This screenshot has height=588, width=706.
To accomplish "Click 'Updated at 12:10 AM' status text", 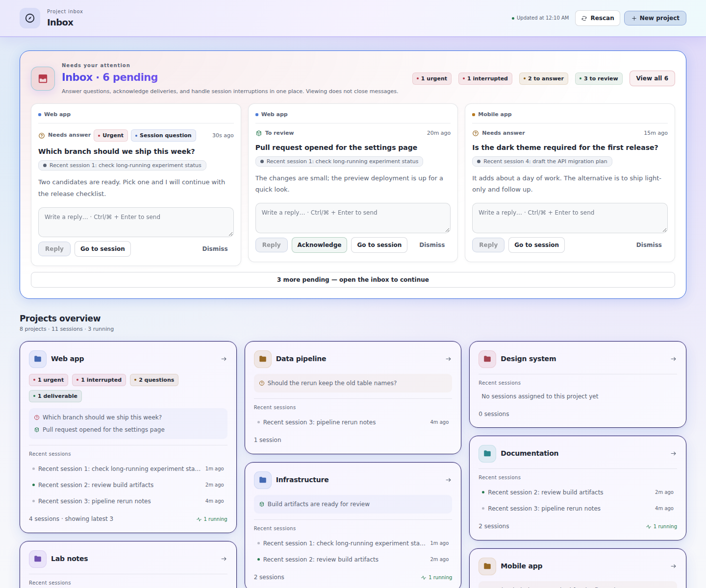I will coord(540,18).
